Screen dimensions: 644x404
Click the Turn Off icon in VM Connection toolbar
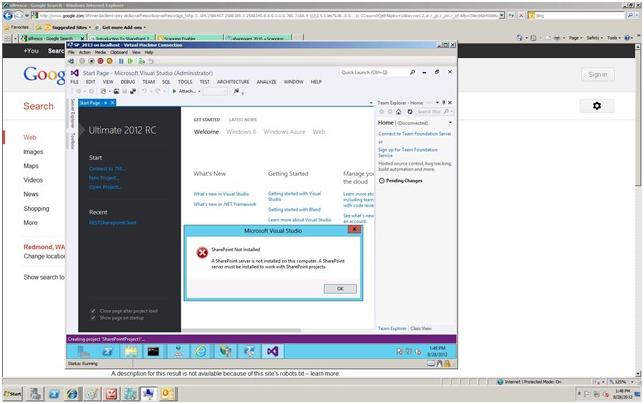[x=91, y=61]
